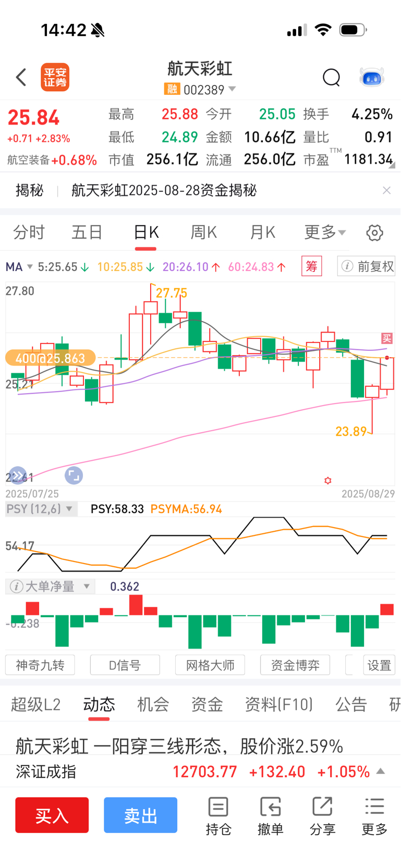Screen dimensions: 401x868
Task: Tap the red event marker on date axis
Action: [327, 480]
